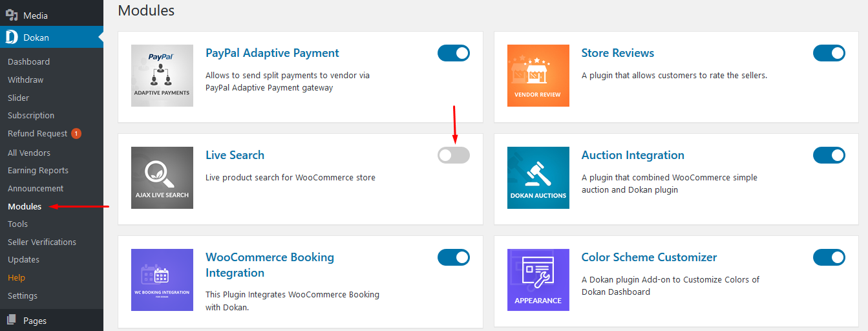Open Earning Reports in the sidebar
Viewport: 868px width, 331px height.
click(38, 171)
